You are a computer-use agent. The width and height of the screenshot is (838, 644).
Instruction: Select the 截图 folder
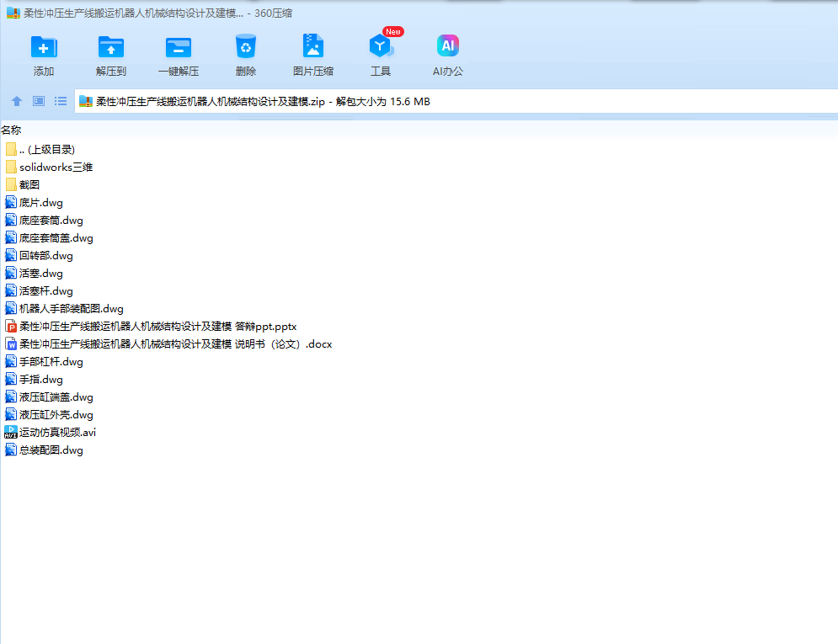click(x=23, y=184)
